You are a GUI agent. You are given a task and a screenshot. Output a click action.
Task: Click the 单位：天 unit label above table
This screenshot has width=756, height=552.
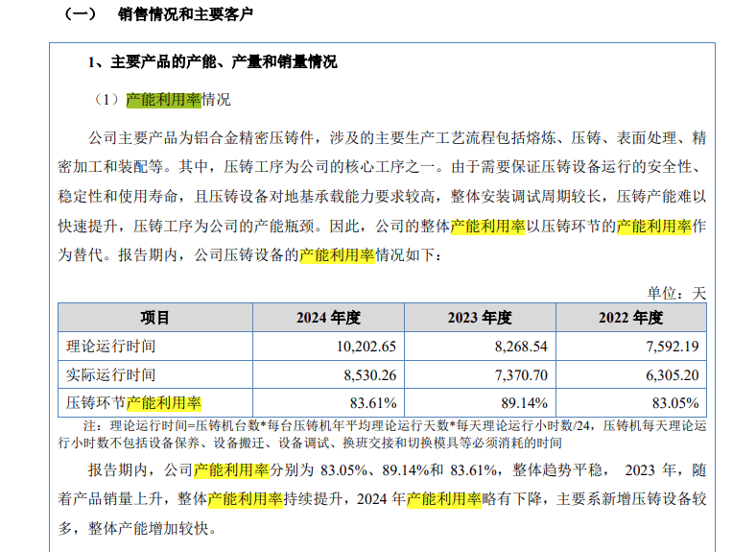click(x=676, y=292)
